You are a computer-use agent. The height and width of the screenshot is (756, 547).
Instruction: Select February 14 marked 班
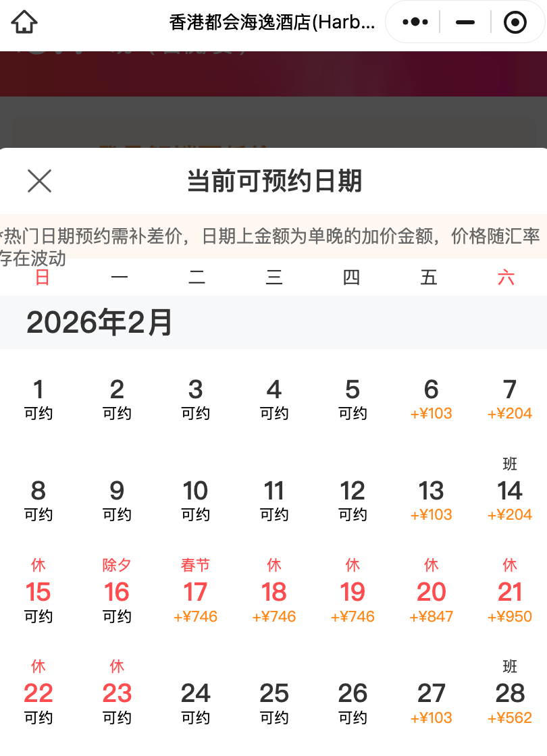510,500
